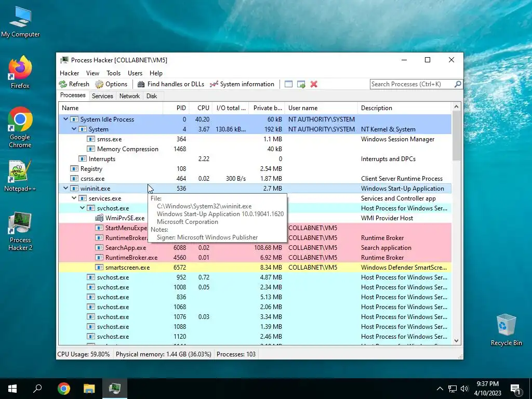
Task: Select the WmiPrvSE.exe process icon
Action: (99, 218)
